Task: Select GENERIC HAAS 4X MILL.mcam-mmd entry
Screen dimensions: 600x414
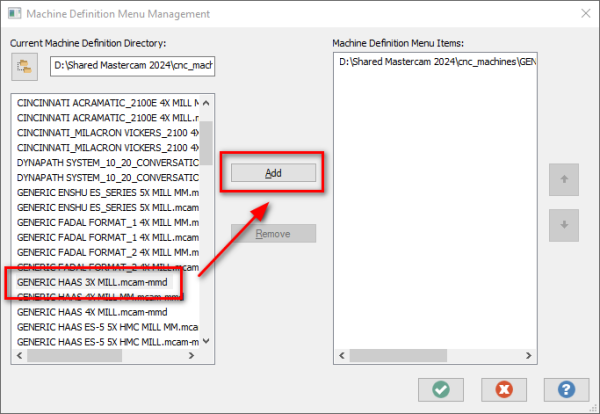Action: tap(92, 312)
